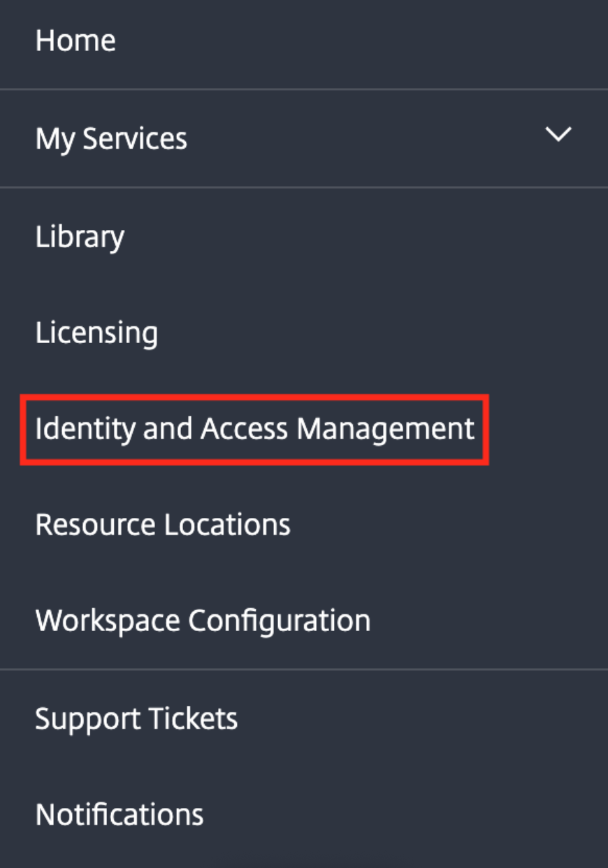Manage Resource Locations connectors
The image size is (608, 868).
[163, 524]
